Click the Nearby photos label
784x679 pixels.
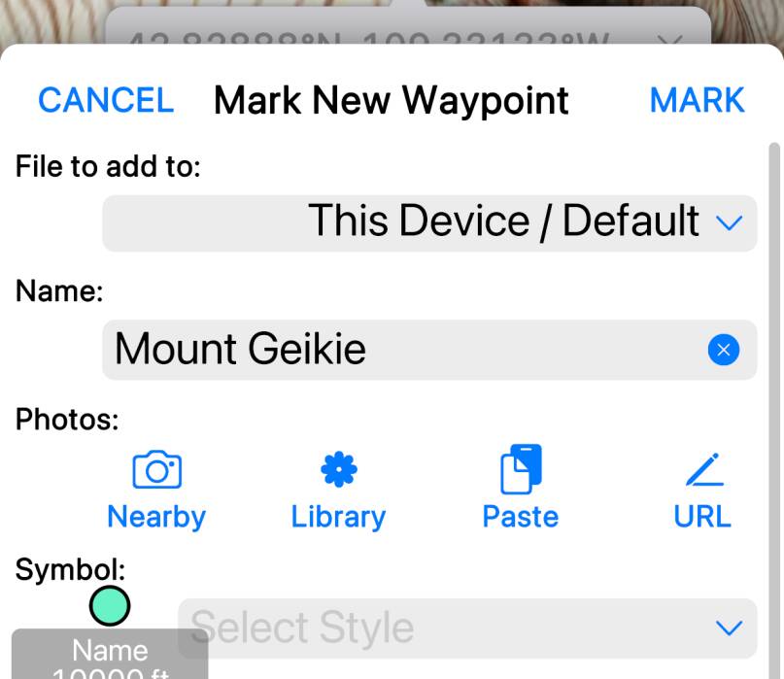pyautogui.click(x=156, y=517)
